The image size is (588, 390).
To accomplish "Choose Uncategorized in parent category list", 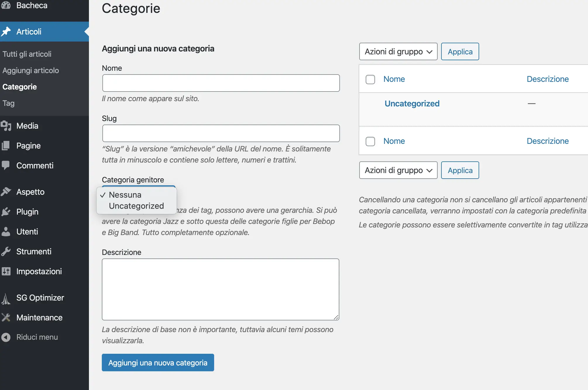I will pyautogui.click(x=136, y=206).
